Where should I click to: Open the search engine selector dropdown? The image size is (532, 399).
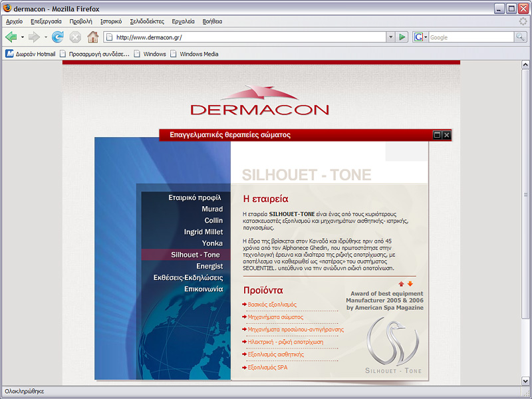tap(426, 37)
